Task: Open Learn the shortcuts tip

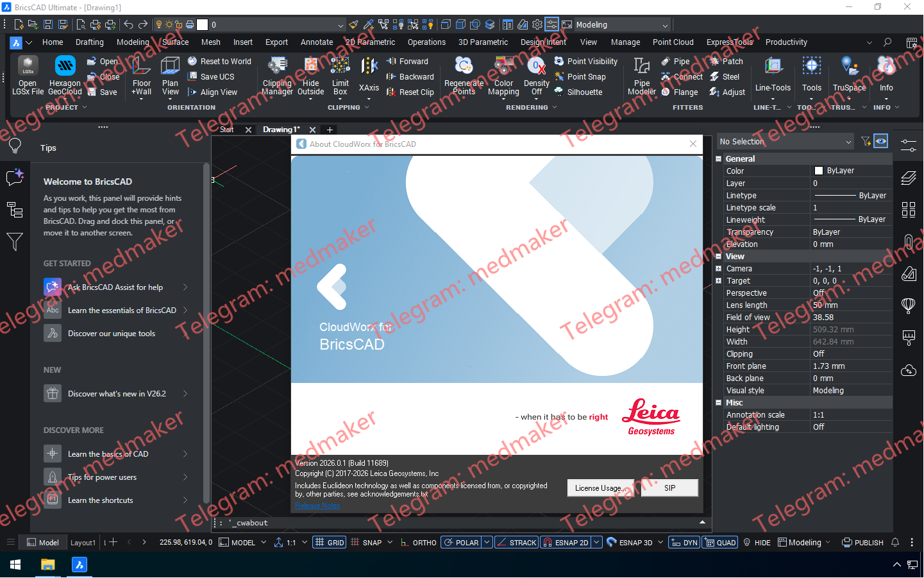Action: (116, 500)
